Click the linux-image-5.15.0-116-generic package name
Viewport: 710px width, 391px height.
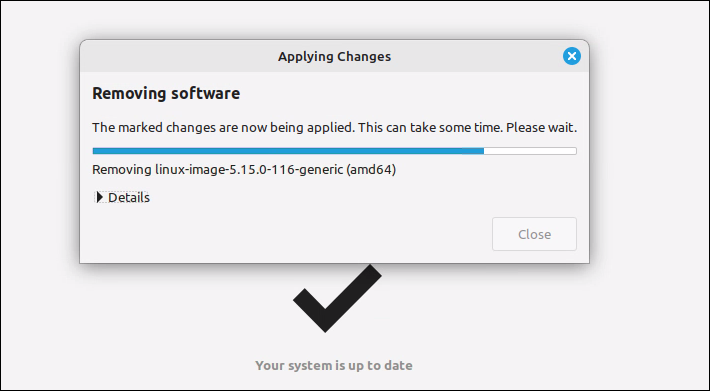coord(249,170)
